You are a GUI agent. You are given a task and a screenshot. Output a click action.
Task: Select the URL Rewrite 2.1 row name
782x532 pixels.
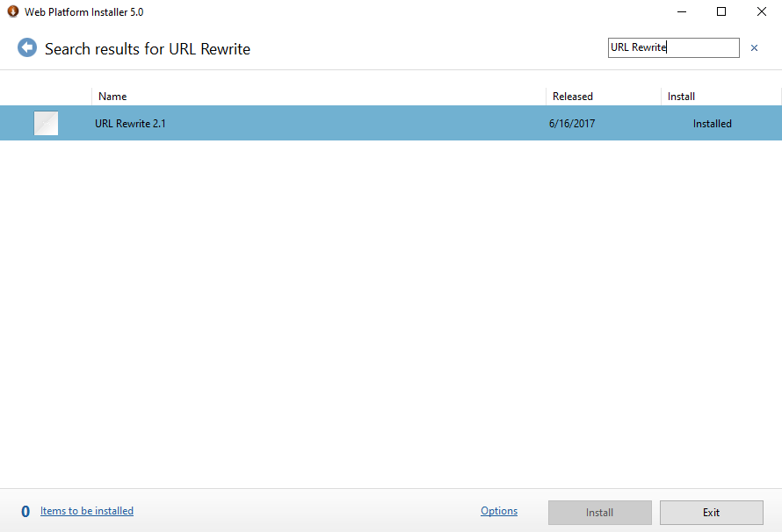130,124
